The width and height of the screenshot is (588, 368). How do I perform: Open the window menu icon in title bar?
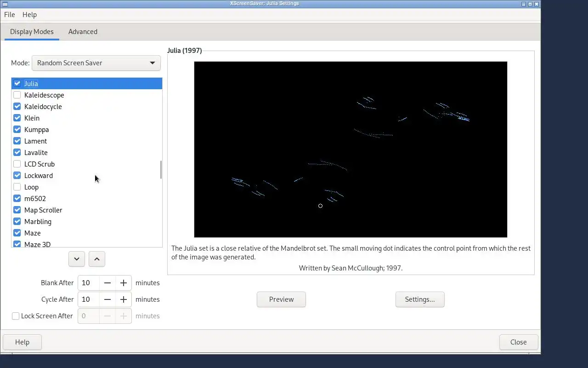click(x=5, y=4)
